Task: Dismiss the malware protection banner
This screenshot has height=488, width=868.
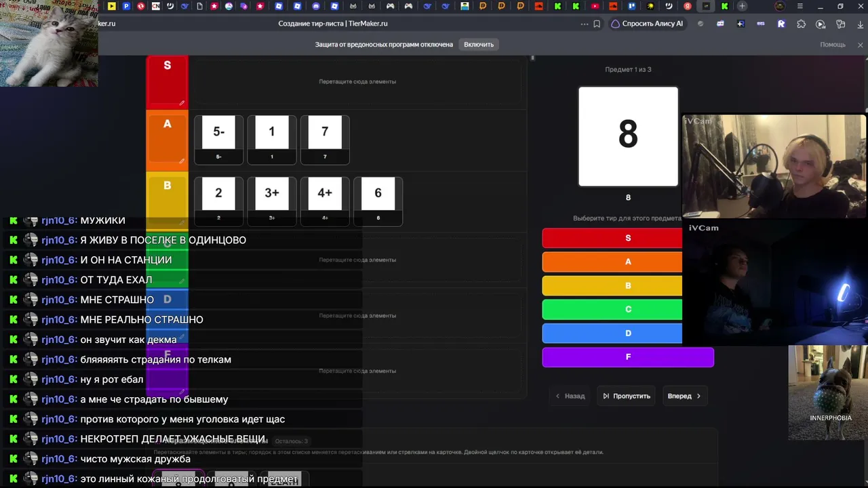Action: (x=860, y=45)
